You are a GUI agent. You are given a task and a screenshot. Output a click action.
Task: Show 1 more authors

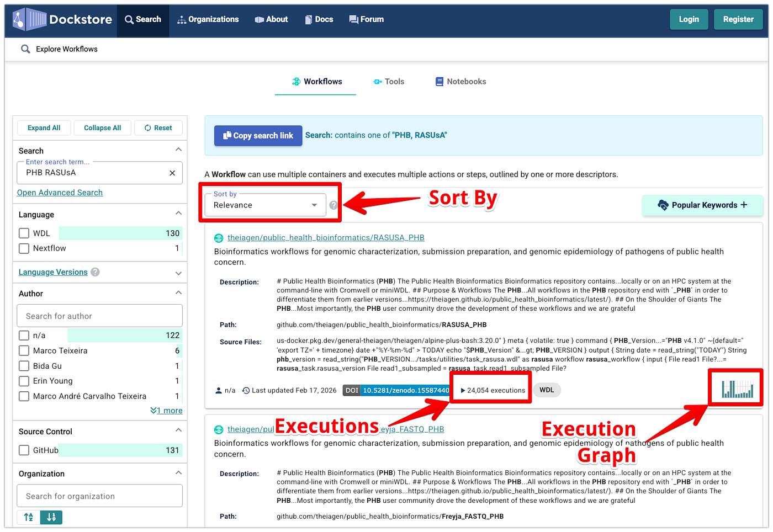coord(166,411)
